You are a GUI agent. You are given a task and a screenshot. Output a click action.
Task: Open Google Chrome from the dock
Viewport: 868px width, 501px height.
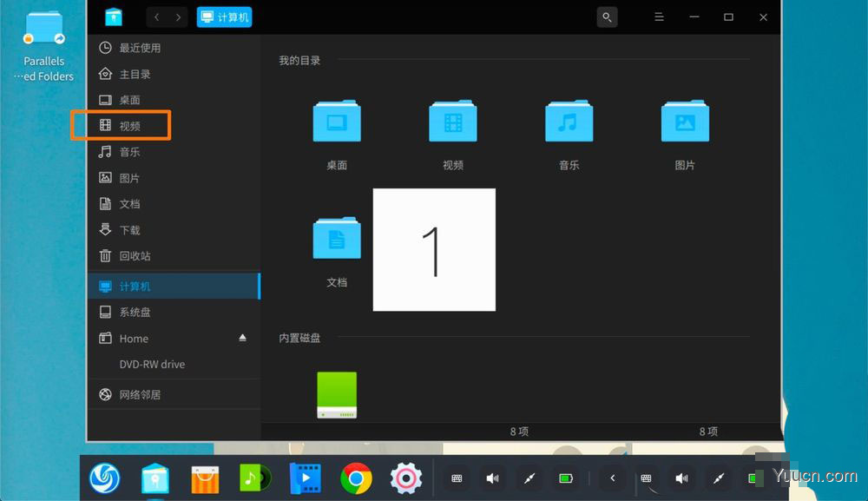coord(355,478)
